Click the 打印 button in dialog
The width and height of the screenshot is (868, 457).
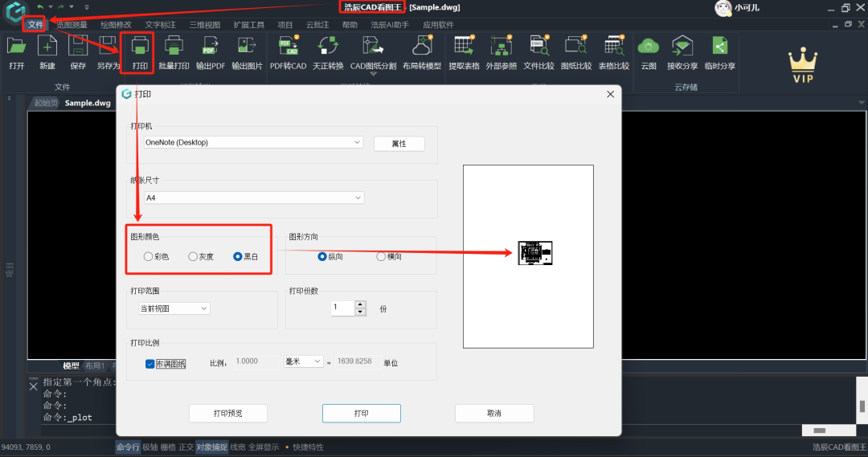point(362,414)
